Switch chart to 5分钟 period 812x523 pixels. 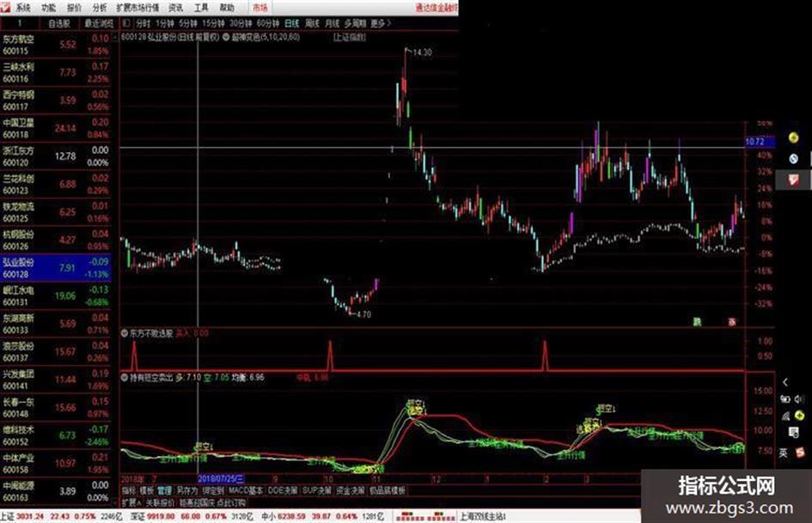pos(188,23)
